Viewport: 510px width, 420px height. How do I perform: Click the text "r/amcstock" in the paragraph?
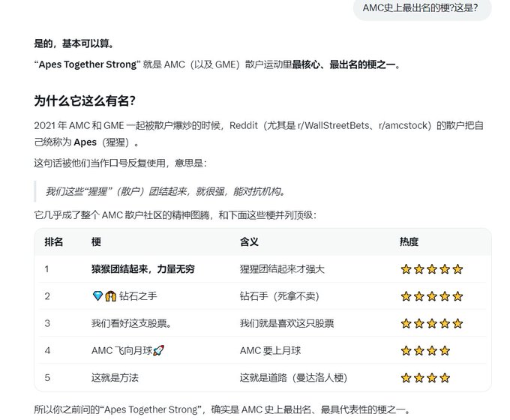tap(404, 125)
